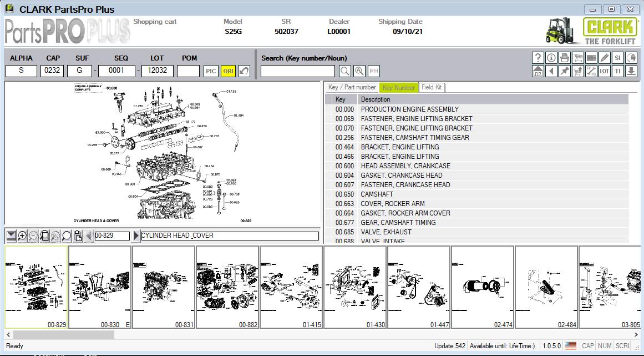
Task: Open the SI units icon
Action: (617, 57)
